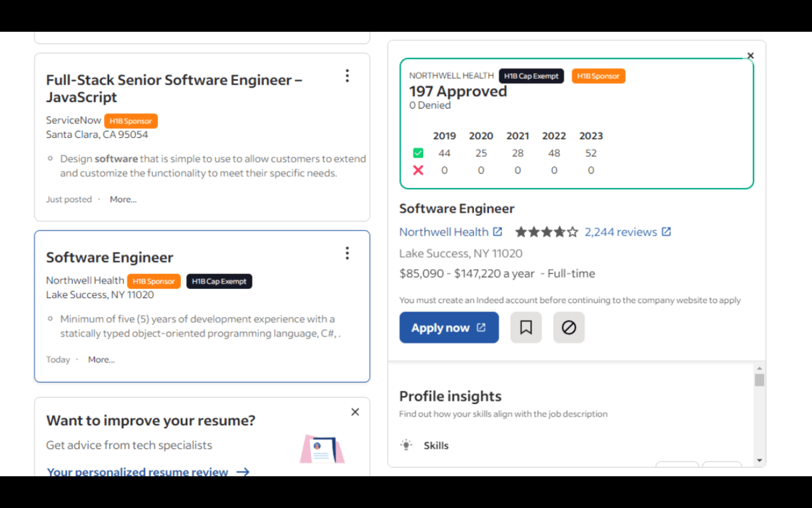Click Santa Clara, CA 95054 location text
This screenshot has height=508, width=812.
click(x=97, y=135)
